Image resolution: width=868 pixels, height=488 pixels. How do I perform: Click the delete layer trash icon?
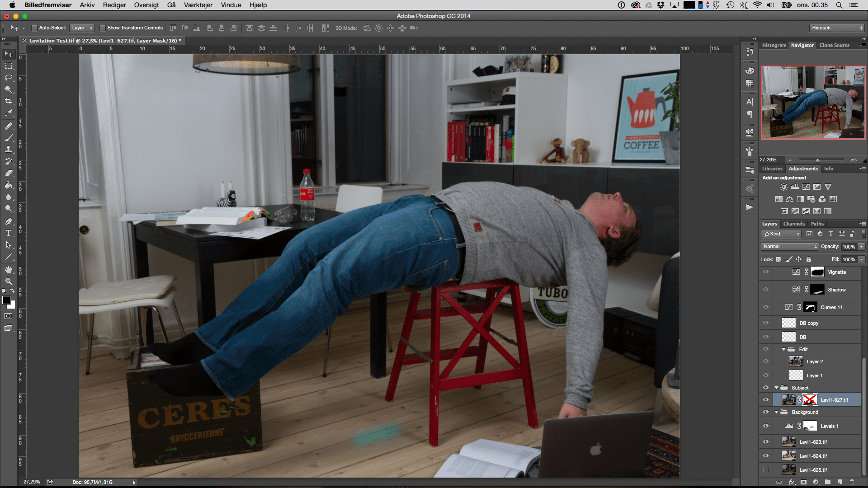(852, 482)
